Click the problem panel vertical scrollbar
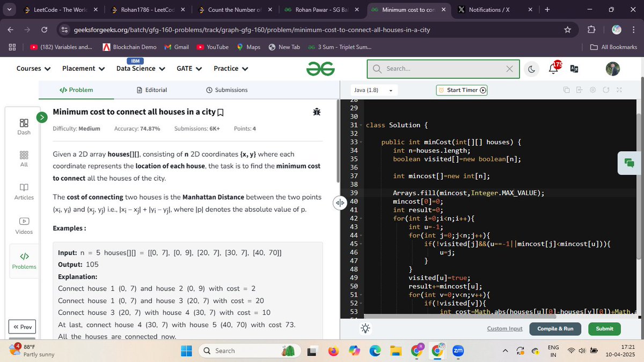The width and height of the screenshot is (644, 362). tap(337, 141)
